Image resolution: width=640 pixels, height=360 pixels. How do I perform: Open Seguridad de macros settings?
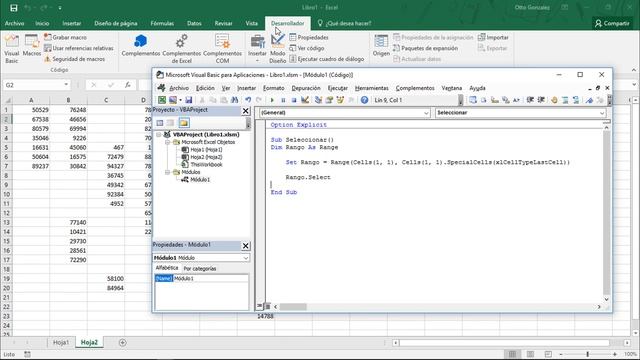pos(74,59)
